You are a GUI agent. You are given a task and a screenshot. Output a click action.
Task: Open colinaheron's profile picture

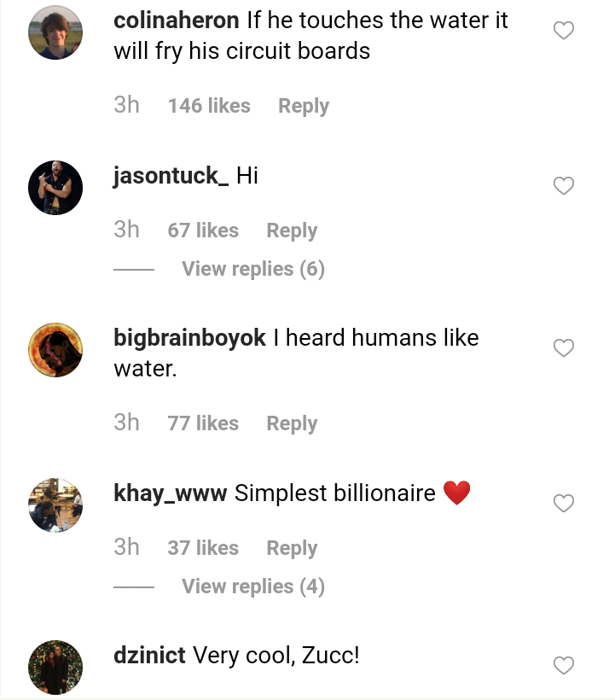[55, 32]
